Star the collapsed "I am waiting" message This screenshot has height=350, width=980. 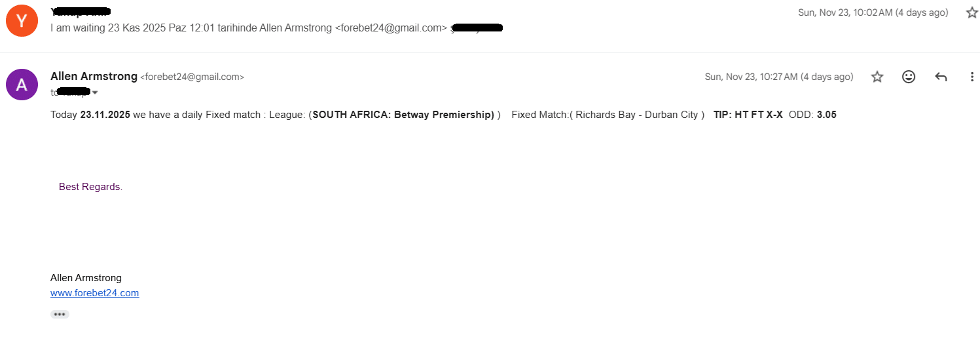click(971, 12)
